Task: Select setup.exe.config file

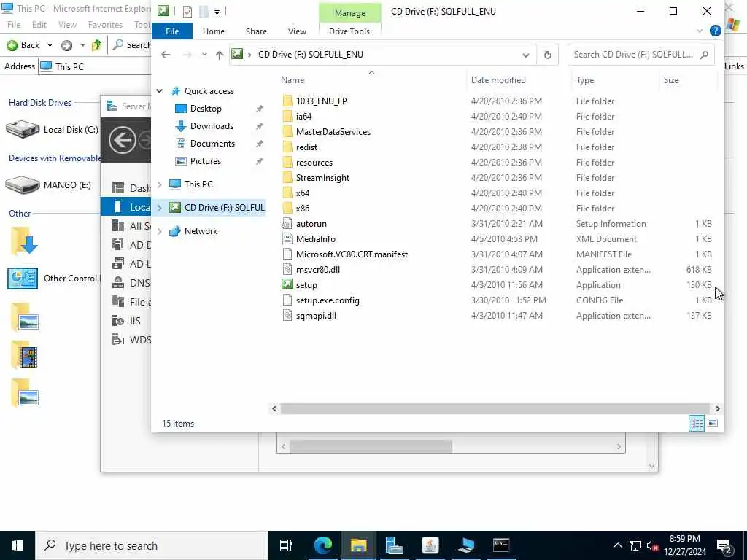Action: (328, 300)
